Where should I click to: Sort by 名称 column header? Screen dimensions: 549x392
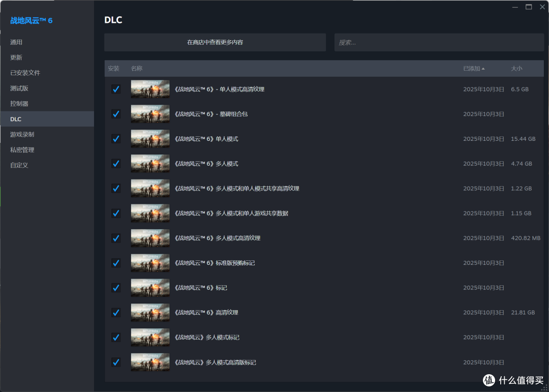(x=137, y=69)
